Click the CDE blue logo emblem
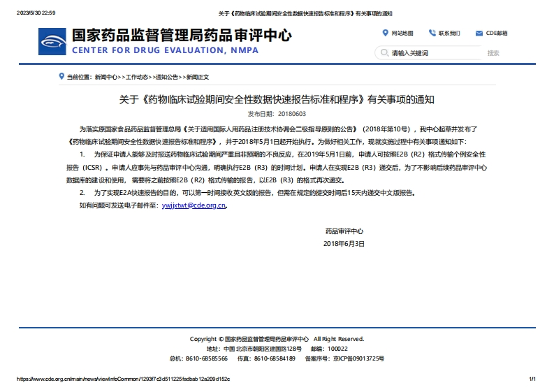554x392 pixels. 52,42
